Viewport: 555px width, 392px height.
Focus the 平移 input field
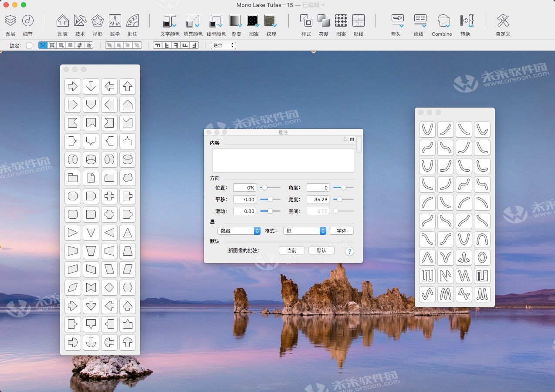(x=245, y=199)
